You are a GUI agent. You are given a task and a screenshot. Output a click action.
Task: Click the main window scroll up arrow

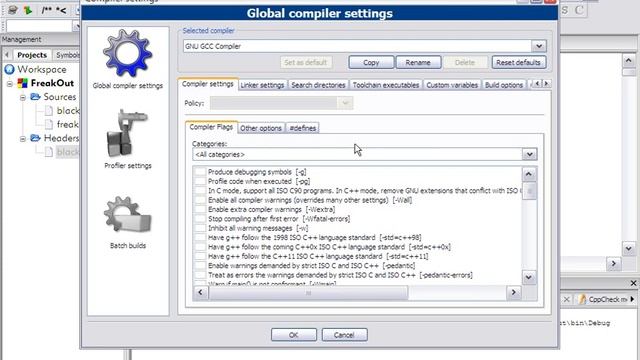click(629, 60)
